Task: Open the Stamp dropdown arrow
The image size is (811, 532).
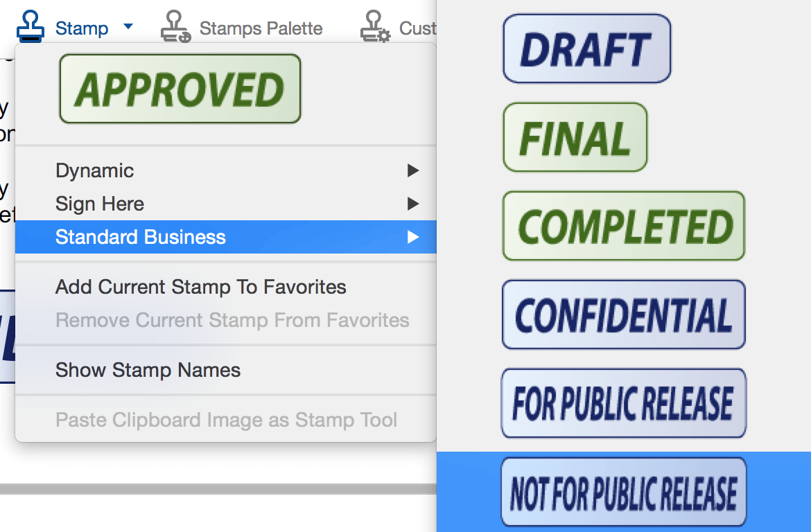Action: [x=128, y=27]
